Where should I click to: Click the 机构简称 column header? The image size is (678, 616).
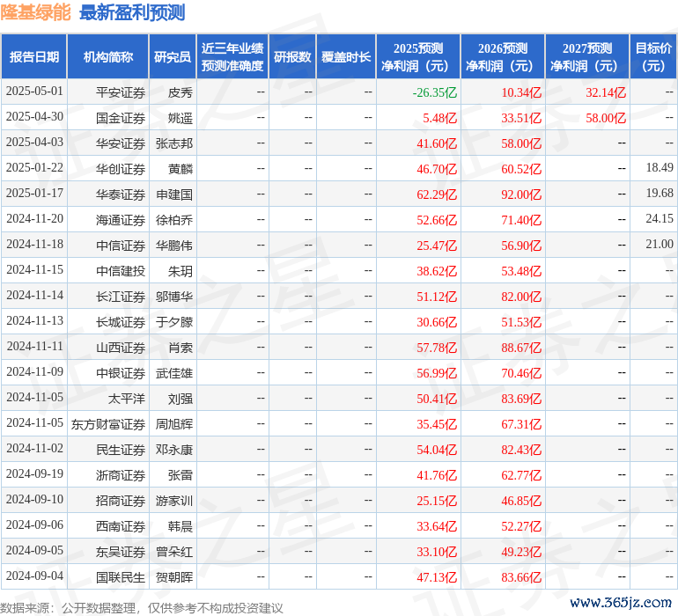coord(108,56)
